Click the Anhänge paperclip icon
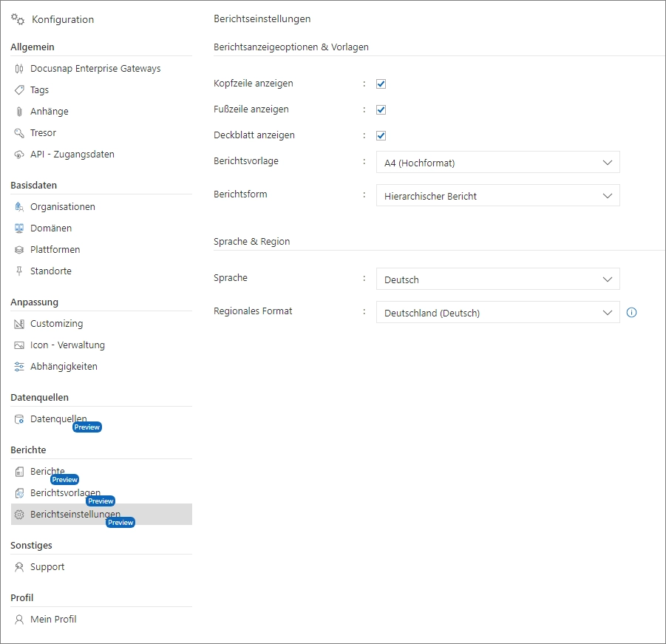Image resolution: width=666 pixels, height=644 pixels. pos(19,112)
